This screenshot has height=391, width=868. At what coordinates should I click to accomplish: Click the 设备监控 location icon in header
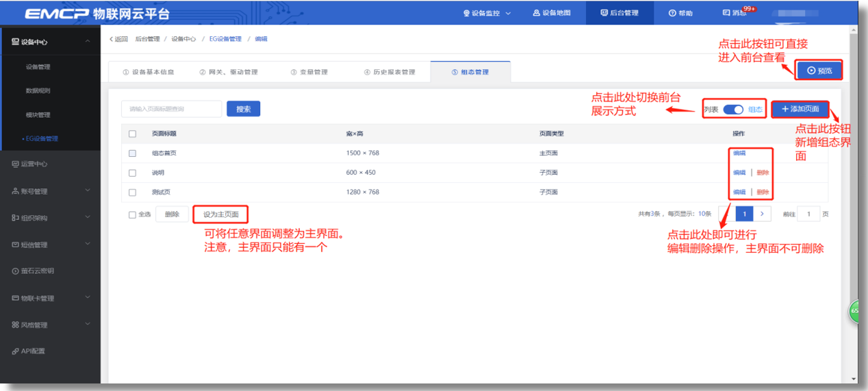point(466,13)
